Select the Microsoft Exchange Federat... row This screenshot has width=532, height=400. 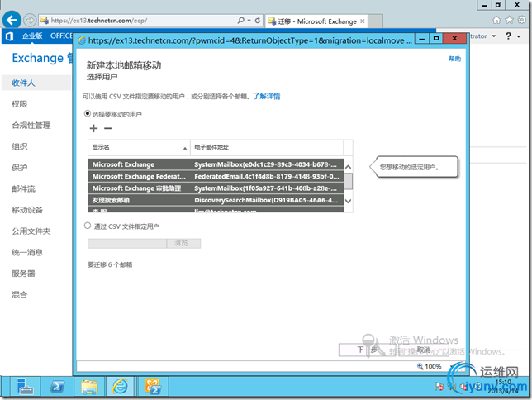tap(216, 176)
